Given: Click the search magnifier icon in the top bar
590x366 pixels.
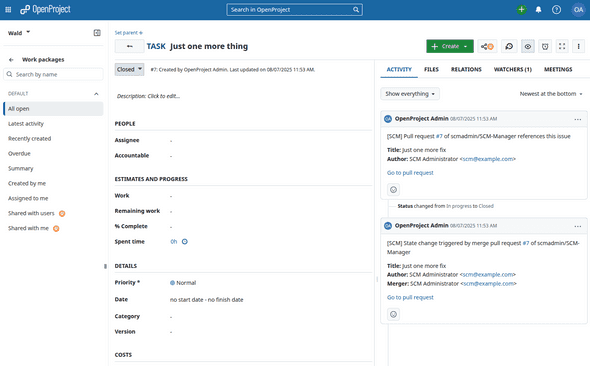Looking at the screenshot, I should [356, 10].
